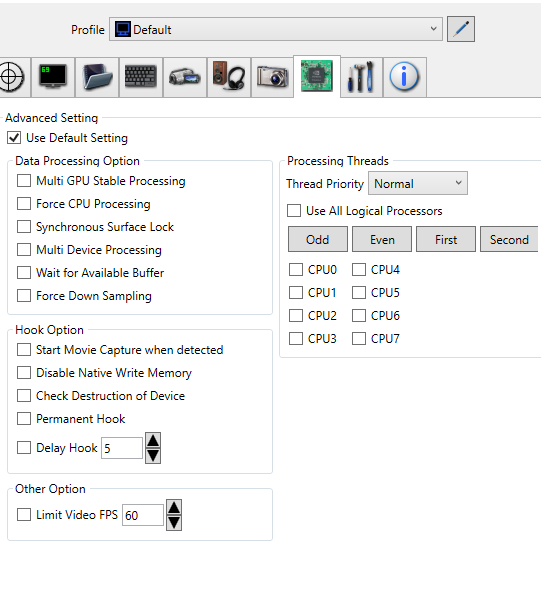Open the camcorder movie capture tab
Viewport: 541px width, 590px height.
tap(185, 77)
